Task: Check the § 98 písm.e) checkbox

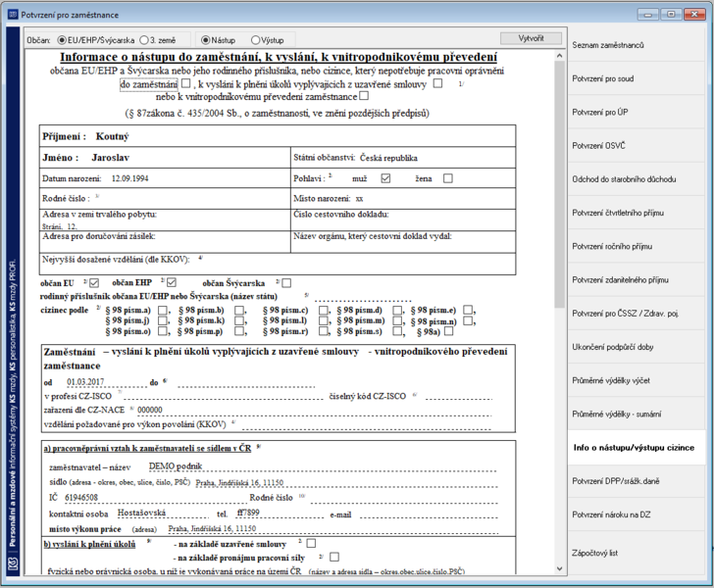Action: click(468, 310)
